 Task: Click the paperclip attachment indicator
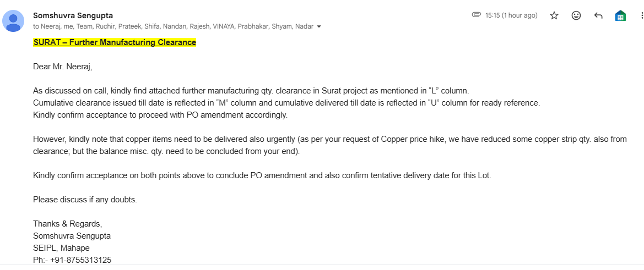pos(477,15)
